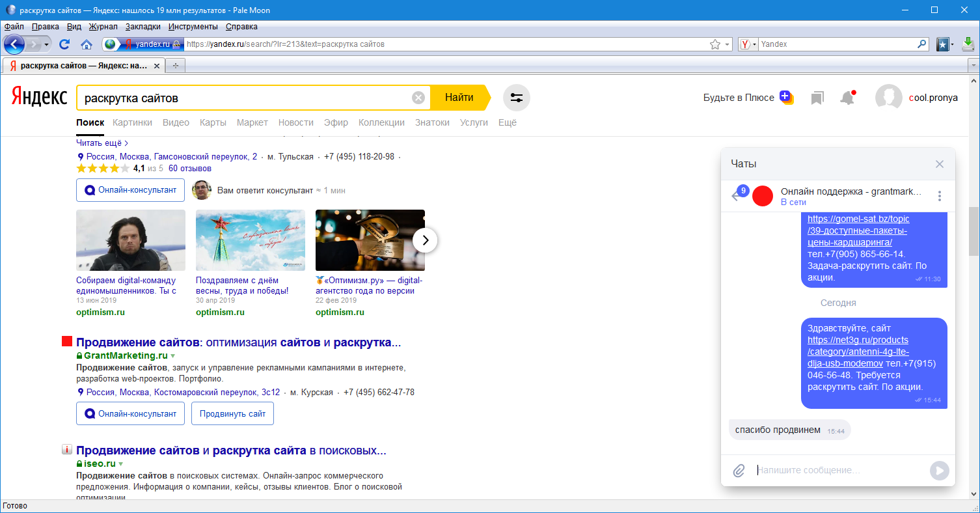Image resolution: width=980 pixels, height=513 pixels.
Task: Switch to the Картинки search tab
Action: 132,122
